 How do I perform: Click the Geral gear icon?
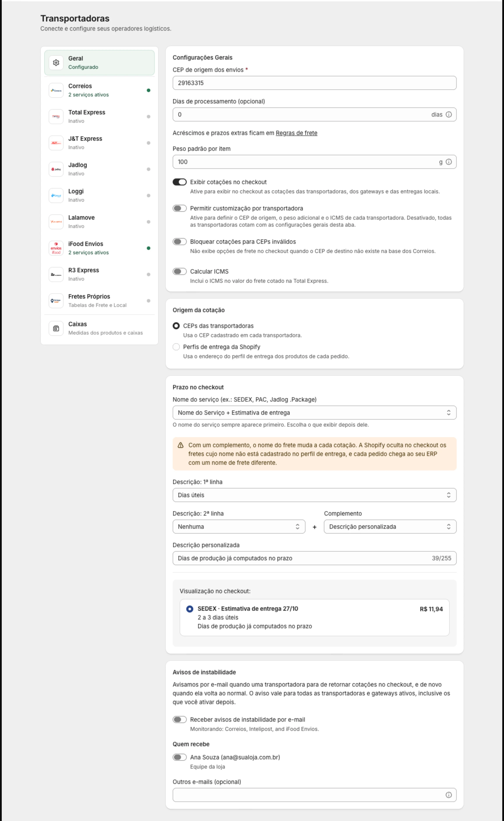(56, 63)
